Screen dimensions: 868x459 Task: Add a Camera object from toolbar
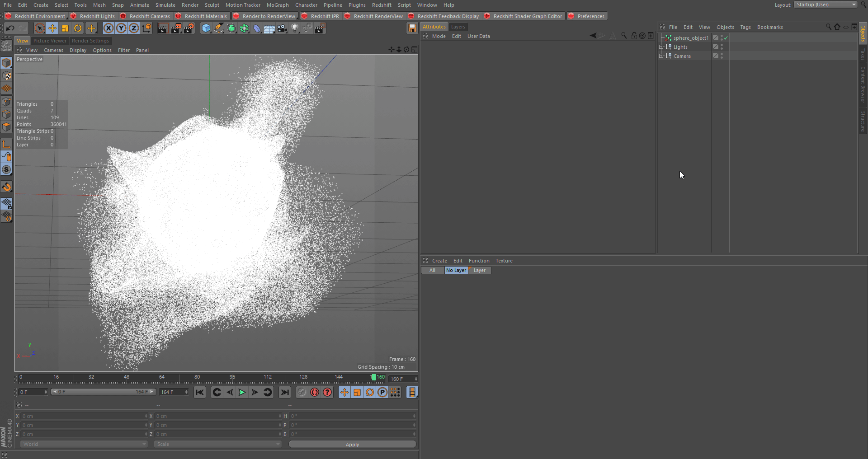[x=282, y=28]
